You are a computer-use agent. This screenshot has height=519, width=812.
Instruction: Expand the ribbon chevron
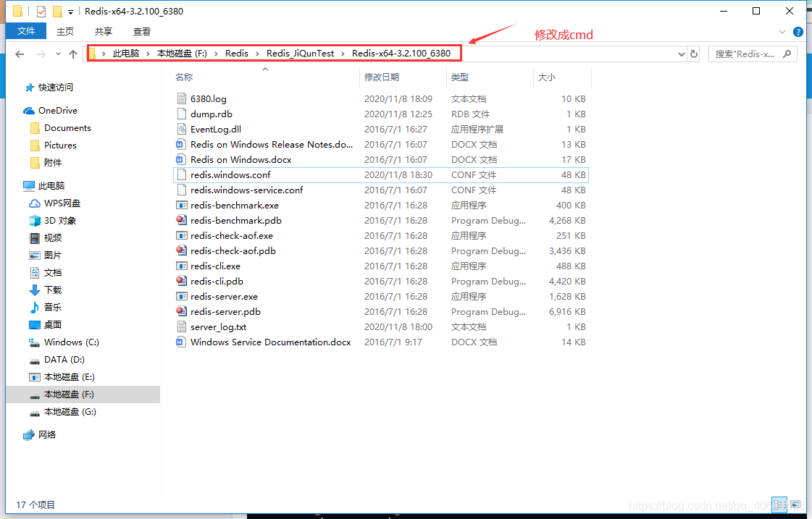point(782,32)
